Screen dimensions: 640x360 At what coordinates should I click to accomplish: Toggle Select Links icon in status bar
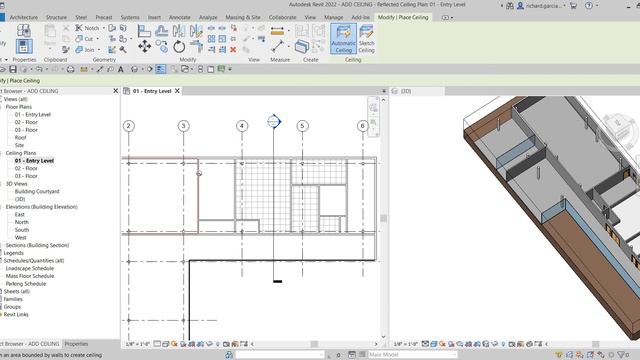click(559, 355)
